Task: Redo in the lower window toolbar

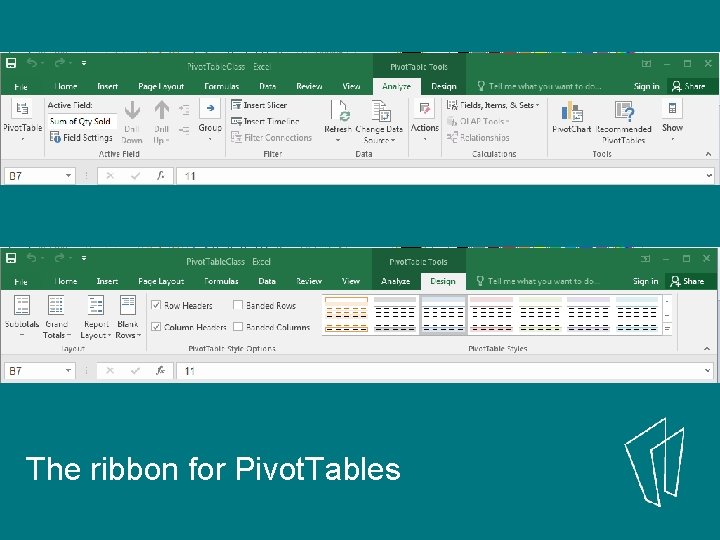Action: click(x=59, y=258)
